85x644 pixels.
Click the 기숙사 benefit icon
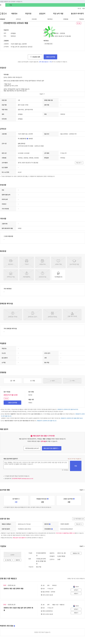pyautogui.click(x=27, y=262)
